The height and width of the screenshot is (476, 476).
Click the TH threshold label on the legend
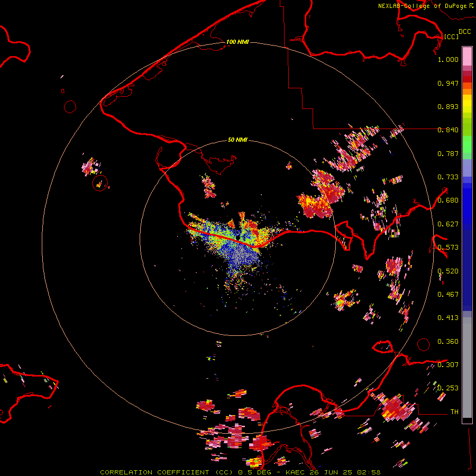pos(454,412)
